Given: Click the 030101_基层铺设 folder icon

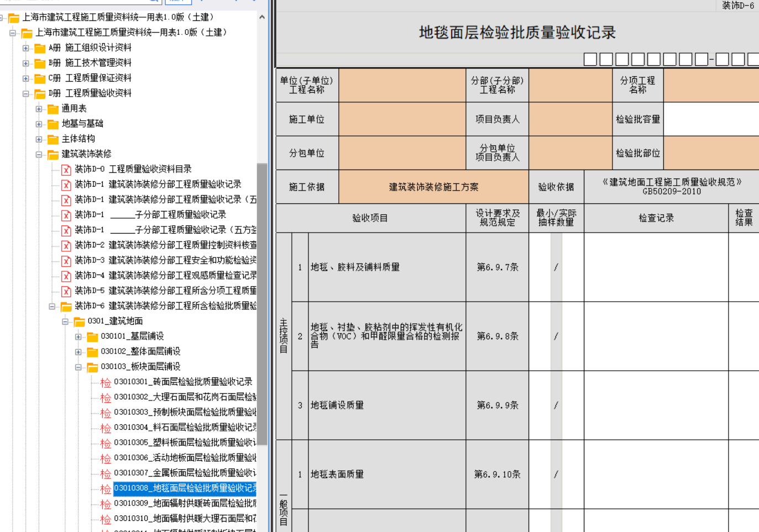Looking at the screenshot, I should (x=93, y=337).
